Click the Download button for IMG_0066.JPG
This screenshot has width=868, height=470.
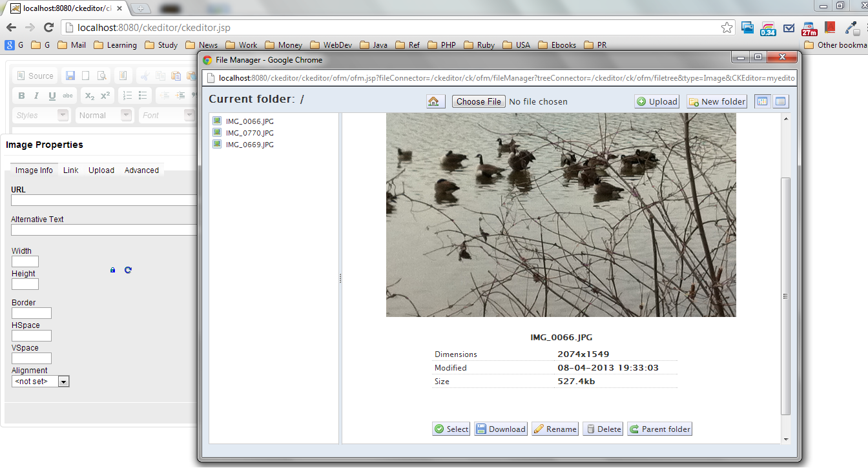point(500,428)
